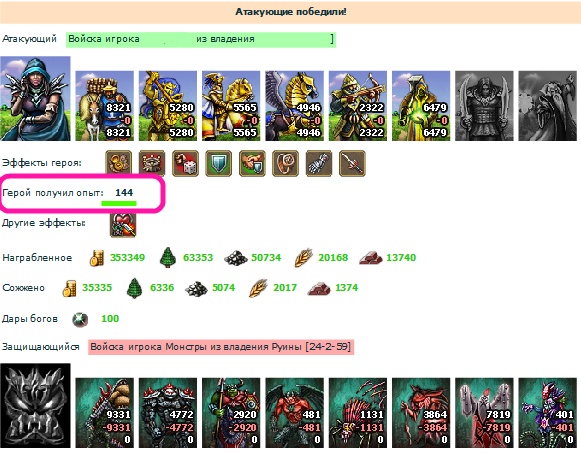Viewport: 581px width, 453px height.
Task: Open defender link Монстры из владения Руины
Action: (221, 347)
